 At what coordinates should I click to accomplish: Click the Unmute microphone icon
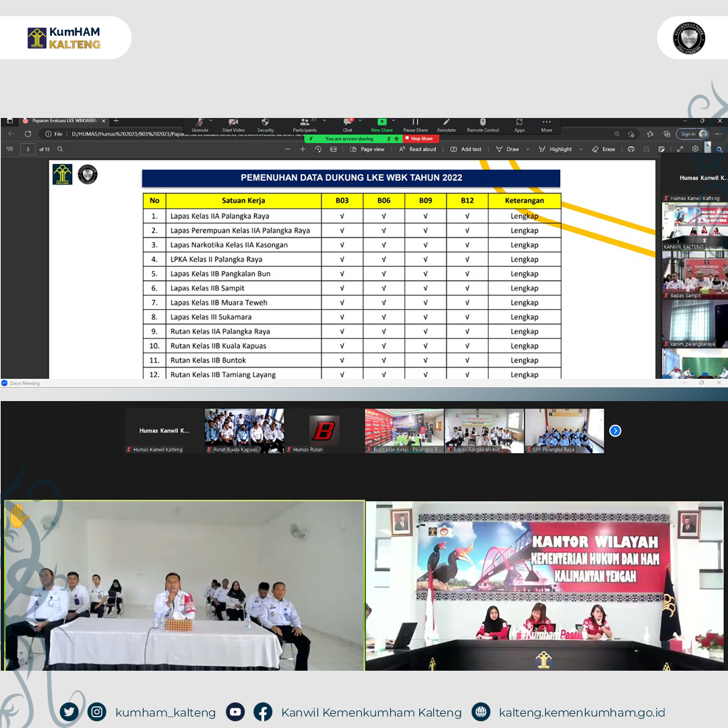200,123
